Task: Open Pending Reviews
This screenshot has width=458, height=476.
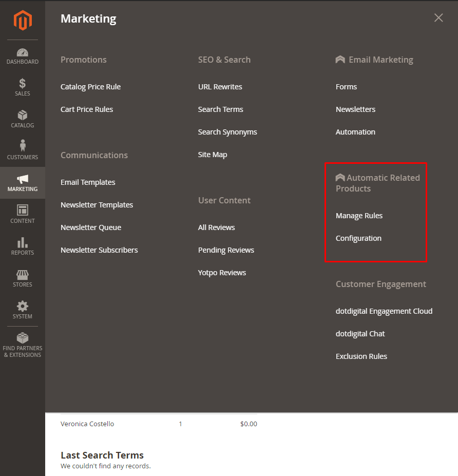Action: pos(226,250)
